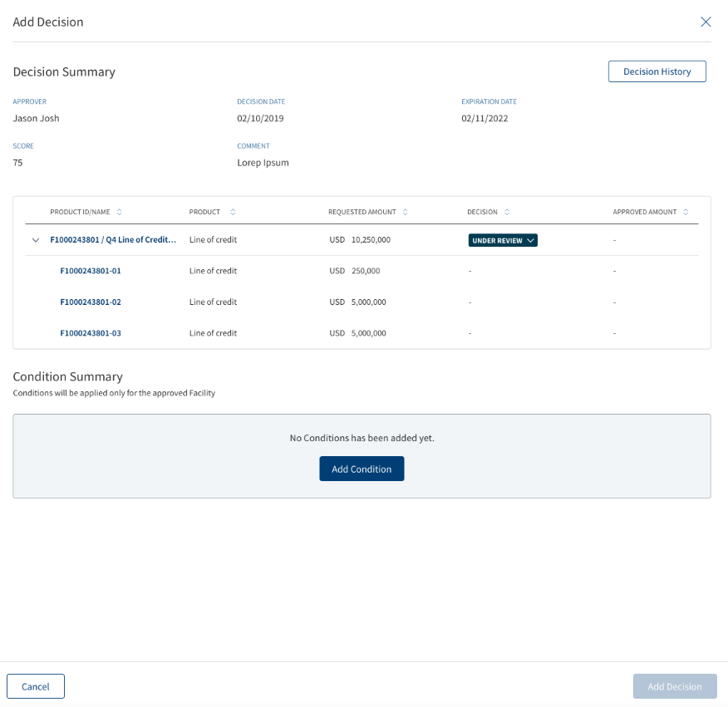This screenshot has width=728, height=707.
Task: Open sub-facility F1000243801-03
Action: pos(91,333)
